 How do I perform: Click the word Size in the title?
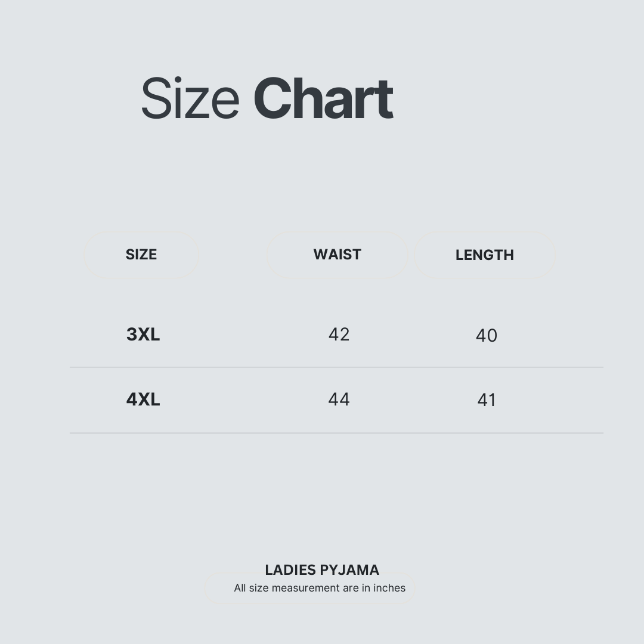190,98
